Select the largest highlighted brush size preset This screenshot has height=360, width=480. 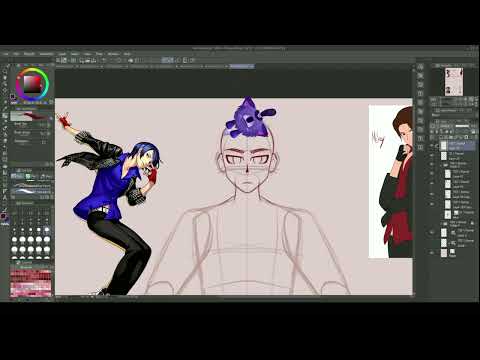tap(47, 230)
